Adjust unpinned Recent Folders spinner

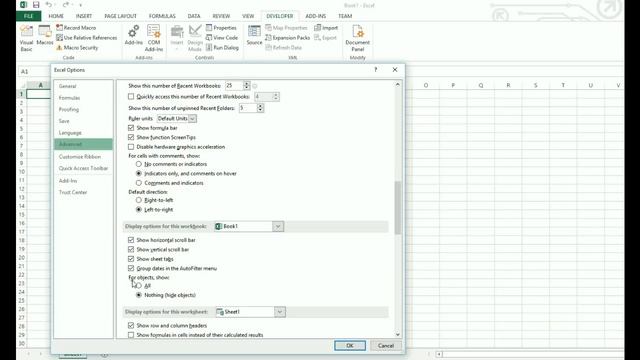tap(260, 108)
